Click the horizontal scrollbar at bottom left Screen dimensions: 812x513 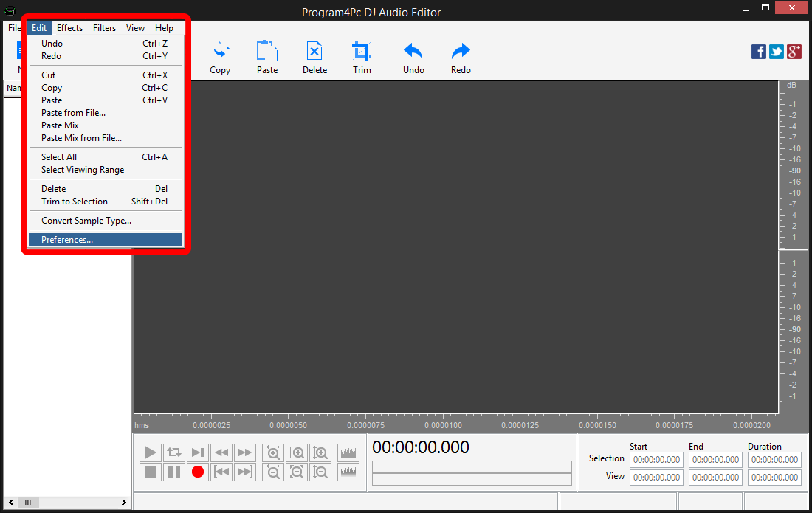28,502
